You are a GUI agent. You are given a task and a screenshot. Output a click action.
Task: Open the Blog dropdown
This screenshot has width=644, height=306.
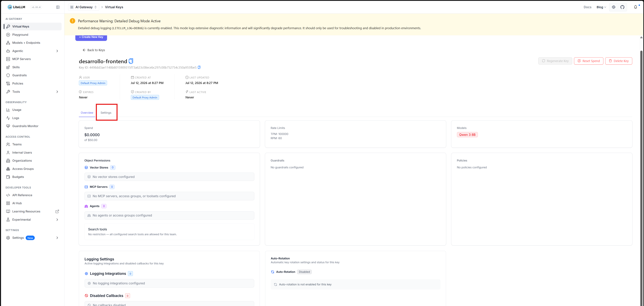tap(601, 7)
